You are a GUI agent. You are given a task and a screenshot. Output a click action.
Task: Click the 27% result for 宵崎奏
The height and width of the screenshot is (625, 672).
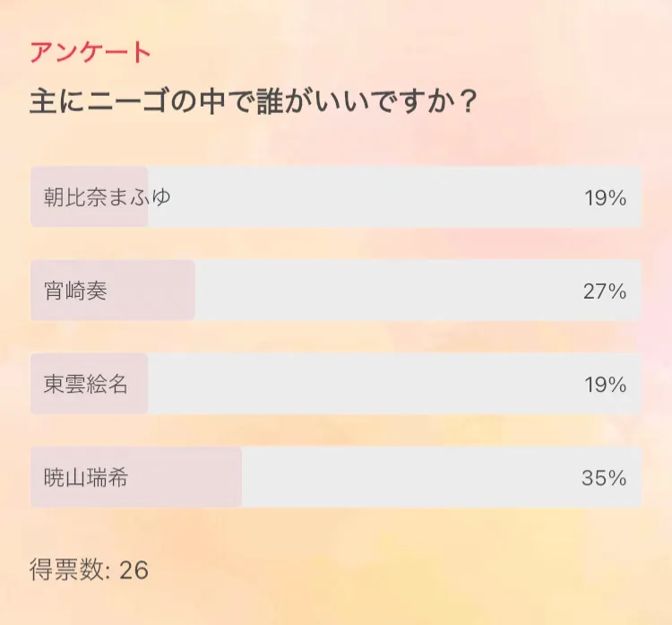coord(605,291)
